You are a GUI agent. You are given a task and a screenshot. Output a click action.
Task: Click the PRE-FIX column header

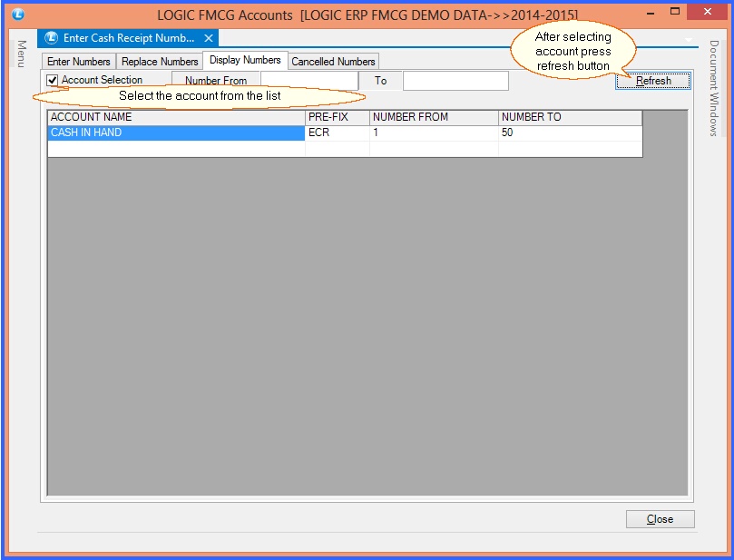pos(337,117)
